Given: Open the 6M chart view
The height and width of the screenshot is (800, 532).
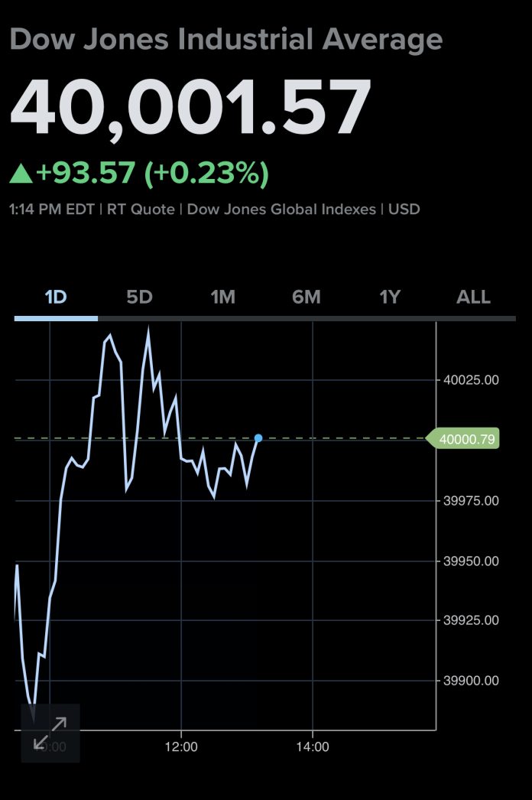Looking at the screenshot, I should pyautogui.click(x=306, y=297).
